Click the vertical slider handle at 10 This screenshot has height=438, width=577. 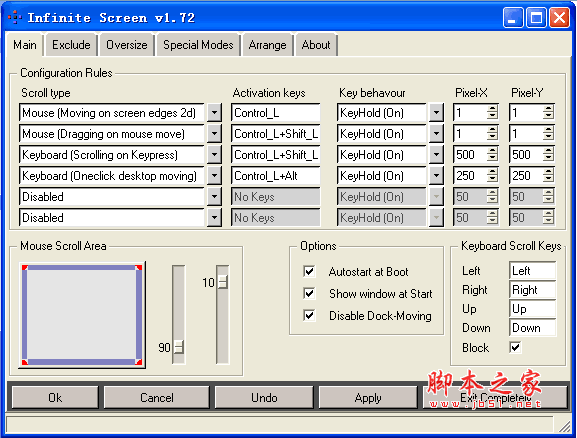pos(223,282)
